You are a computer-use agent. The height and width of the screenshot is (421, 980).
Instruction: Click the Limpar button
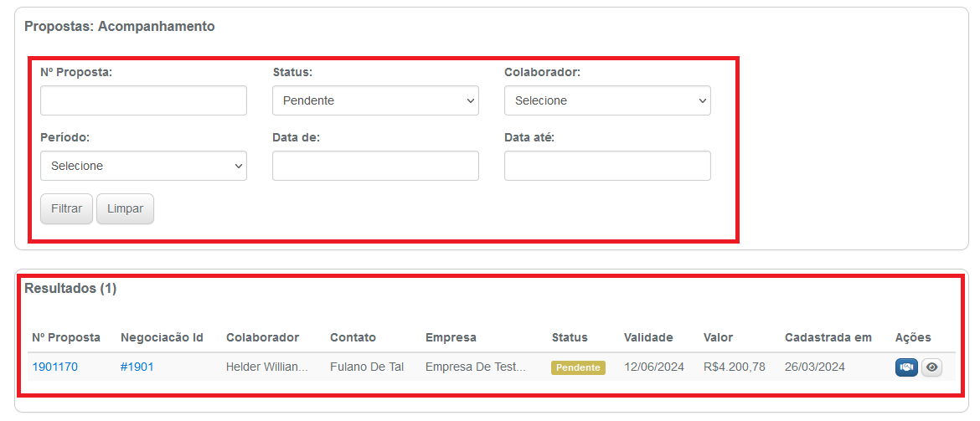[125, 208]
